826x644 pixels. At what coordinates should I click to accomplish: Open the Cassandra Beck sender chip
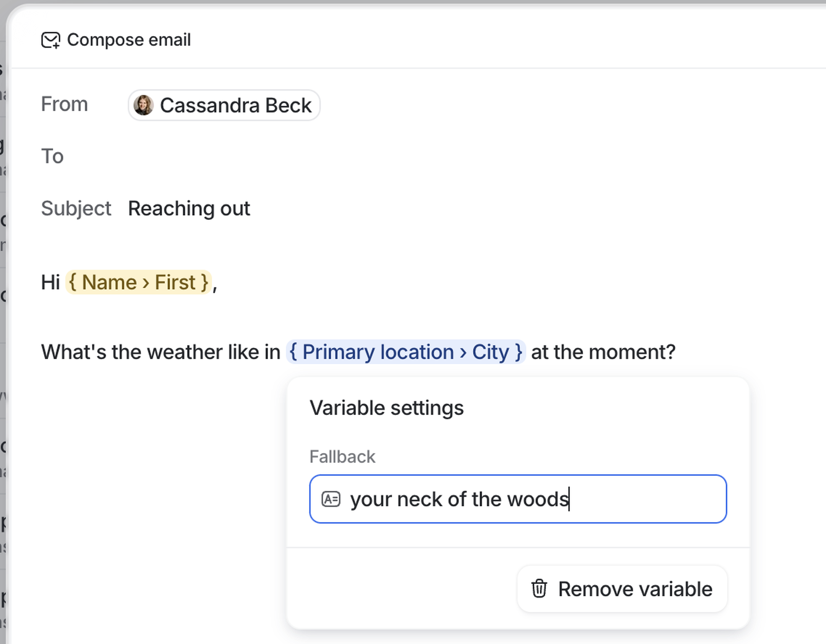235,106
